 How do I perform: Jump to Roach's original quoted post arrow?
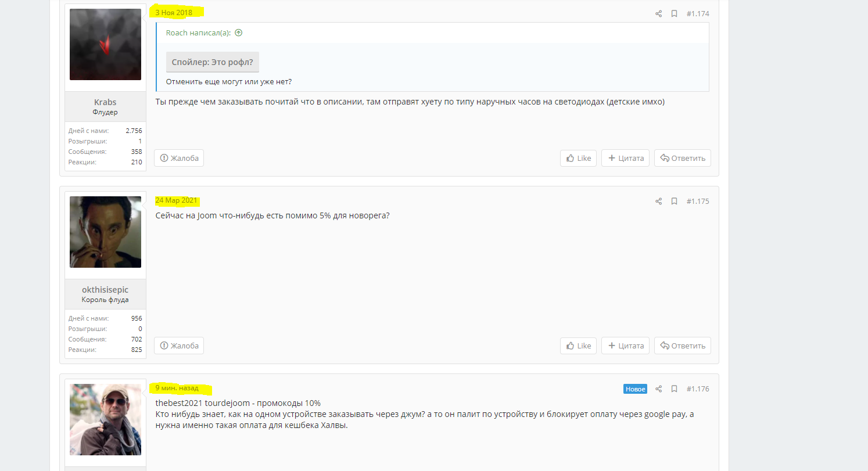pyautogui.click(x=238, y=33)
